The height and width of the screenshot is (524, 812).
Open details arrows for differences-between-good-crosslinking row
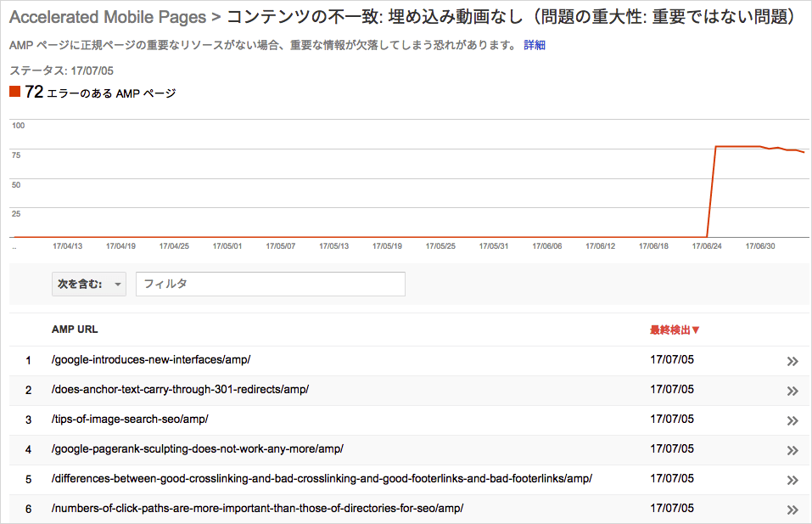[792, 481]
